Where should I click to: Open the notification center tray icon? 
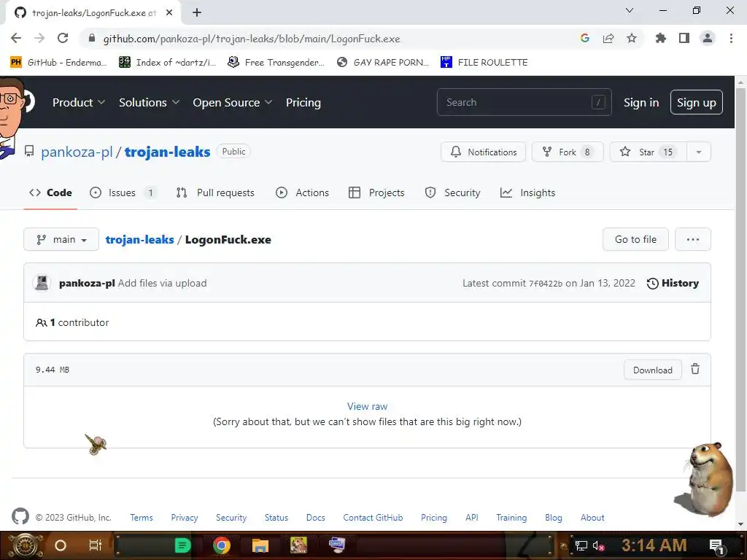pos(717,545)
